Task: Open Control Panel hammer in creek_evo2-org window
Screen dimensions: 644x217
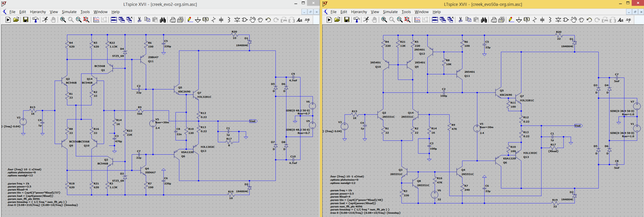Action: click(36, 20)
